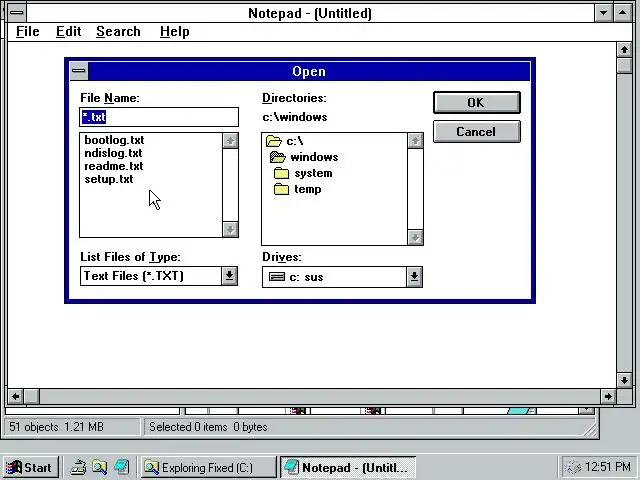
Task: Click file list scroll up arrow
Action: click(230, 141)
